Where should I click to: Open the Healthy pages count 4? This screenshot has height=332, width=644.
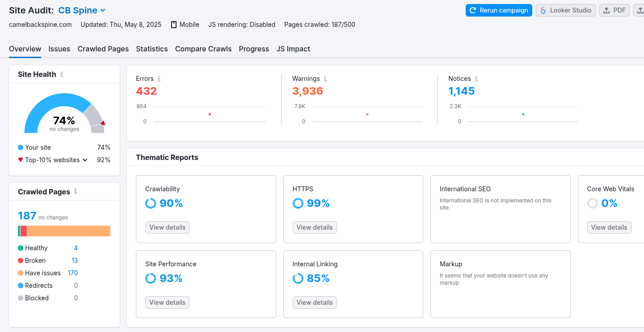pyautogui.click(x=76, y=248)
